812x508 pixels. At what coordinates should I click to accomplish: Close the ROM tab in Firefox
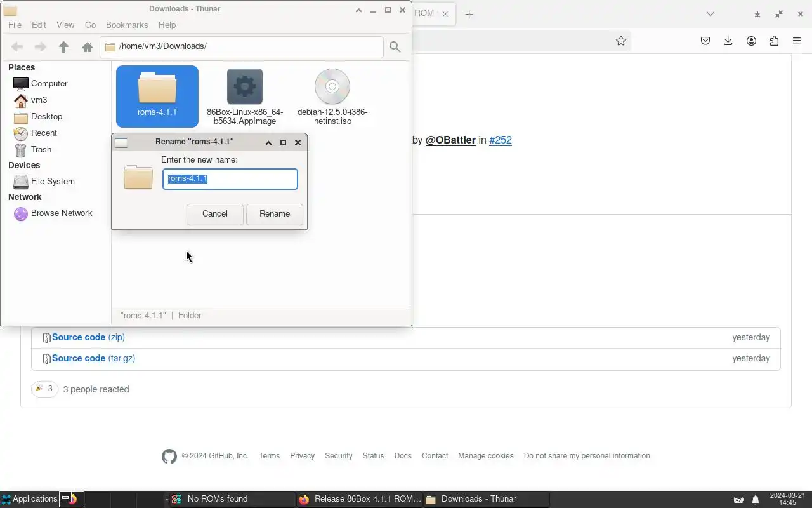(445, 14)
